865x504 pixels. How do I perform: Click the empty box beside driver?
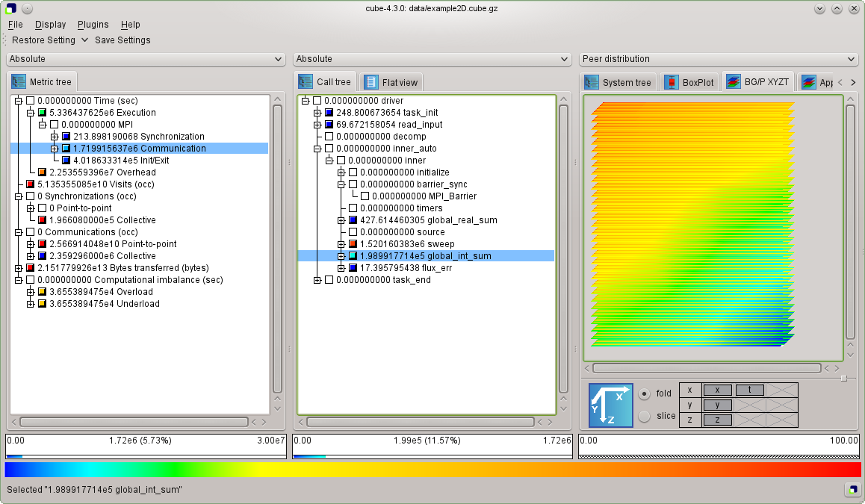(x=317, y=100)
